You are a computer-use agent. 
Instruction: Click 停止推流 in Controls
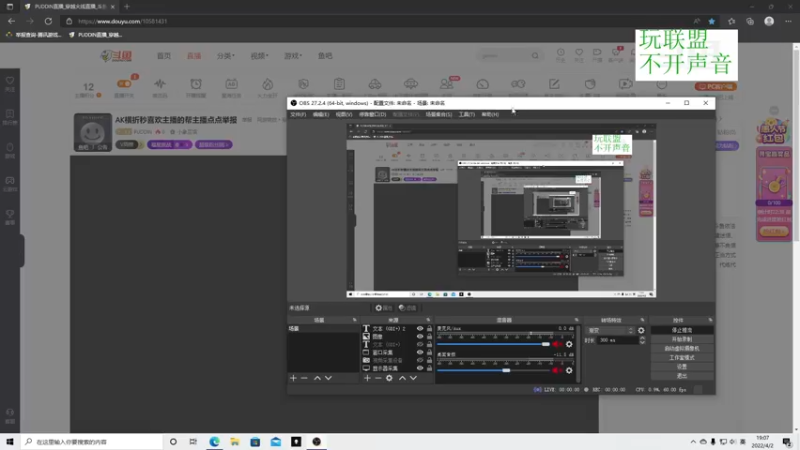coord(682,330)
